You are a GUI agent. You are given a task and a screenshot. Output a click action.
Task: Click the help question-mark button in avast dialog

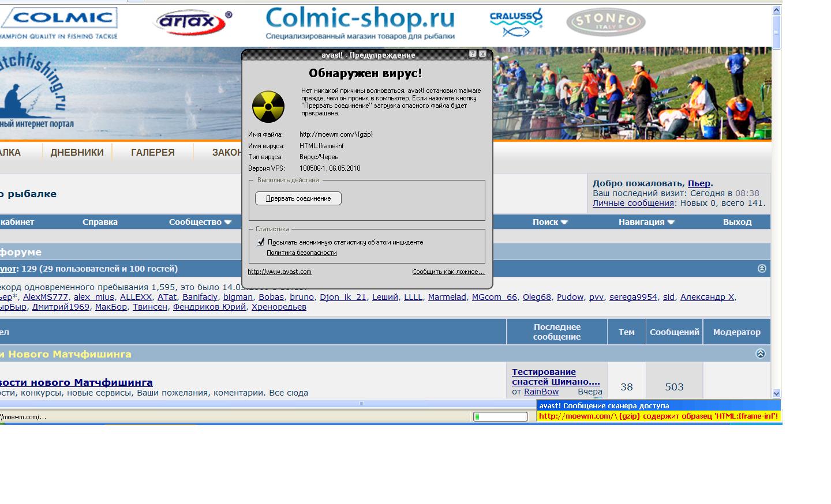(473, 54)
